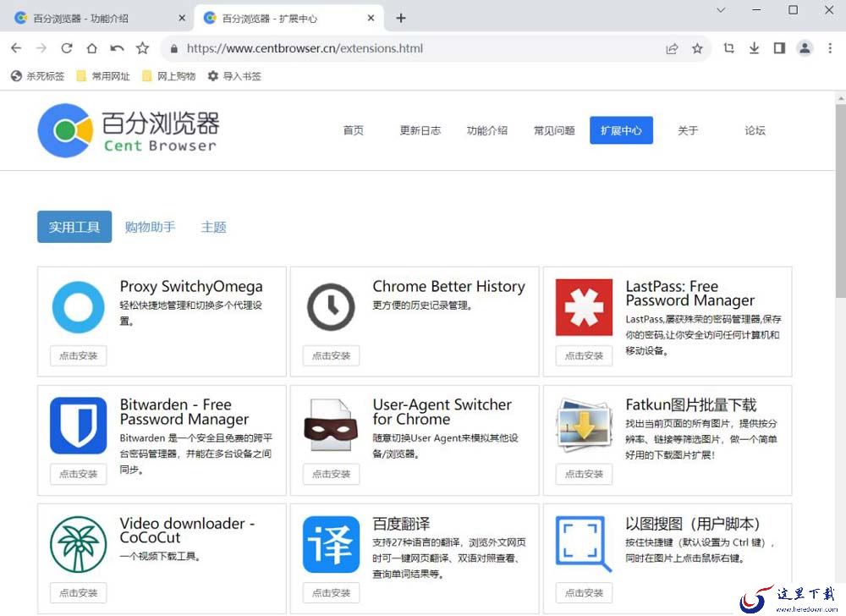Toggle the side panel icon

pyautogui.click(x=779, y=48)
